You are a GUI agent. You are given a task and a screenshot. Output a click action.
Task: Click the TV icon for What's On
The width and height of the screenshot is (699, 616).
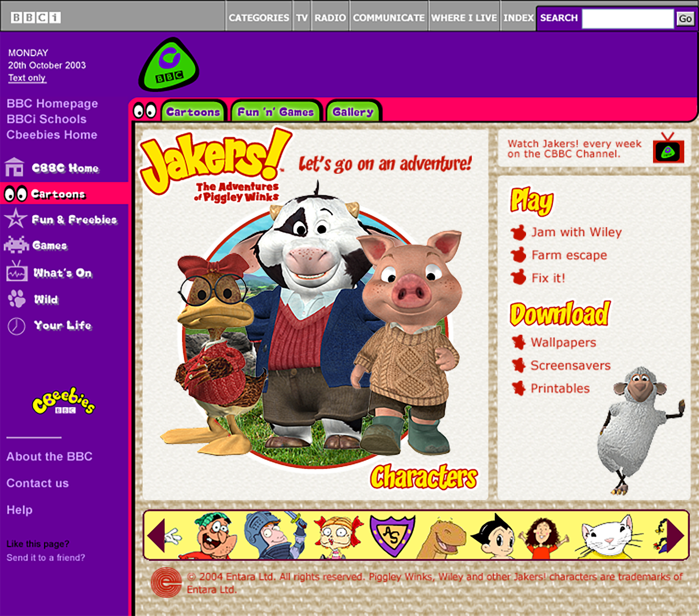(x=17, y=271)
